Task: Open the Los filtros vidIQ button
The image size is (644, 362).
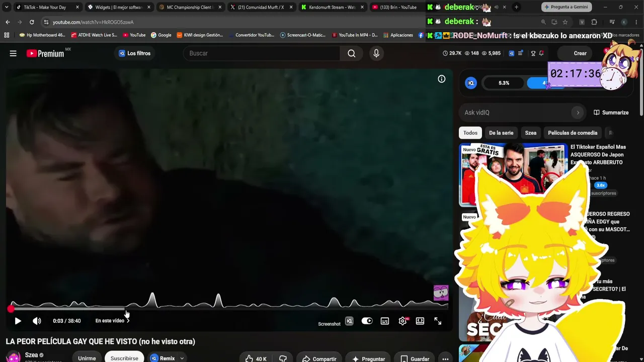Action: point(134,53)
